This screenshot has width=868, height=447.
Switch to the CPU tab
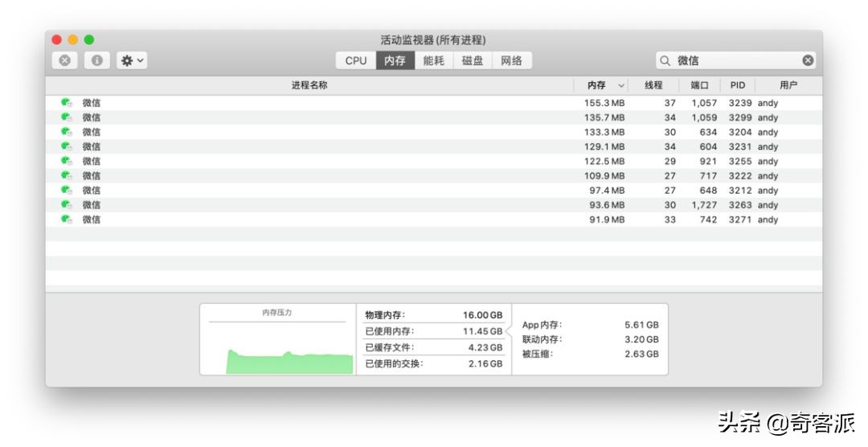356,60
